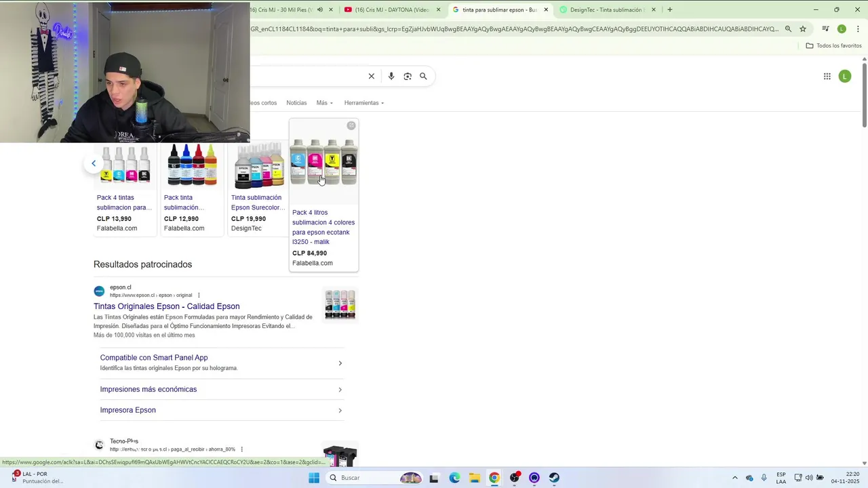
Task: Open volume control in the system tray
Action: 809,478
